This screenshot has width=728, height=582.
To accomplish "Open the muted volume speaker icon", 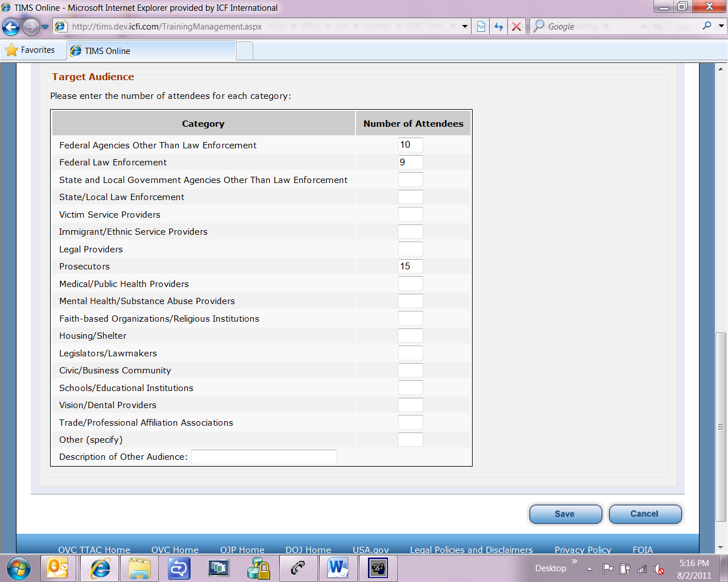I will (659, 569).
